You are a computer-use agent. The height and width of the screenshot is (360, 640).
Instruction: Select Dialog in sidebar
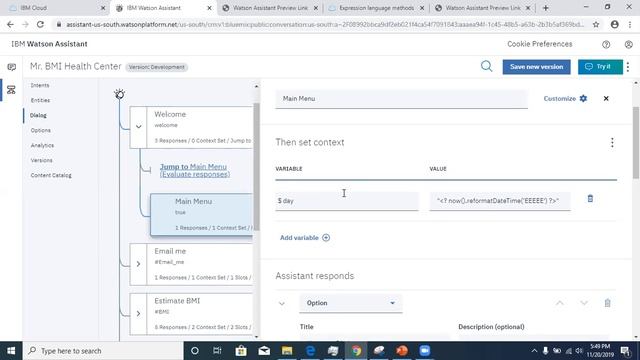38,116
